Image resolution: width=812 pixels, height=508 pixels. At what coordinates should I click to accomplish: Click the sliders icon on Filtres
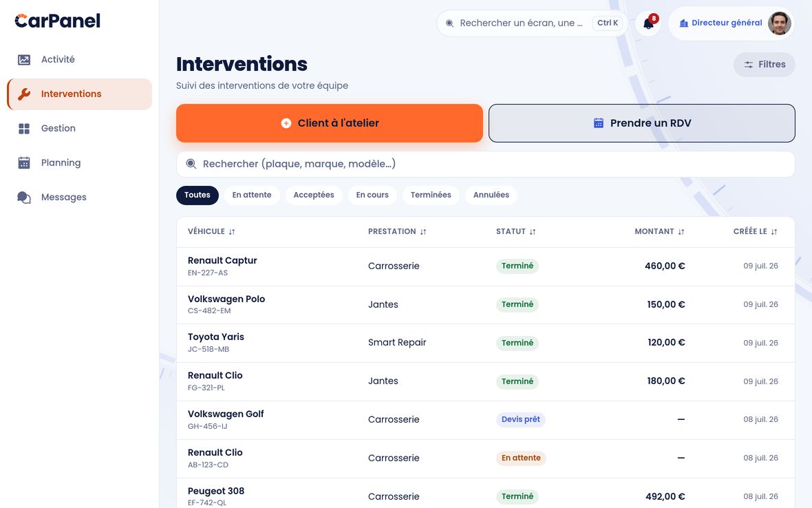coord(749,65)
